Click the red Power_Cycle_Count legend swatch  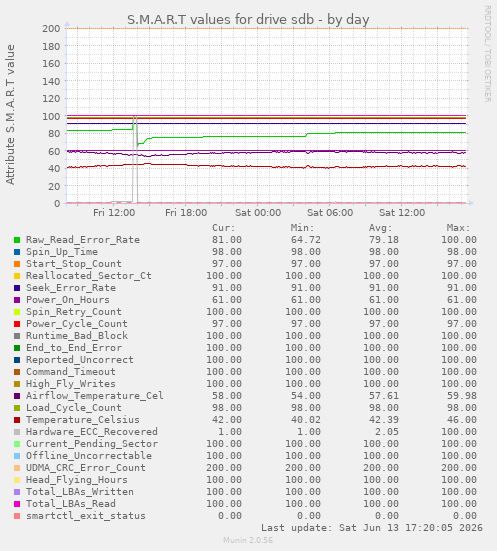pos(17,324)
